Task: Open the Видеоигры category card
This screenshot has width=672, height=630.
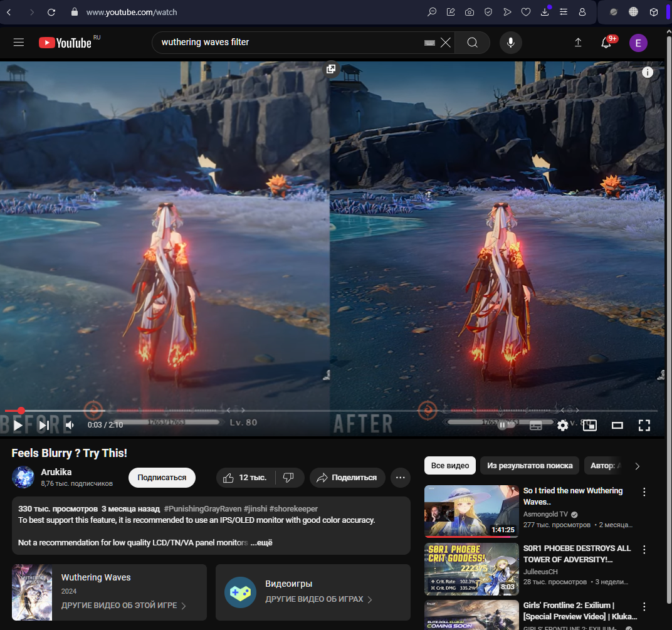Action: pyautogui.click(x=313, y=592)
